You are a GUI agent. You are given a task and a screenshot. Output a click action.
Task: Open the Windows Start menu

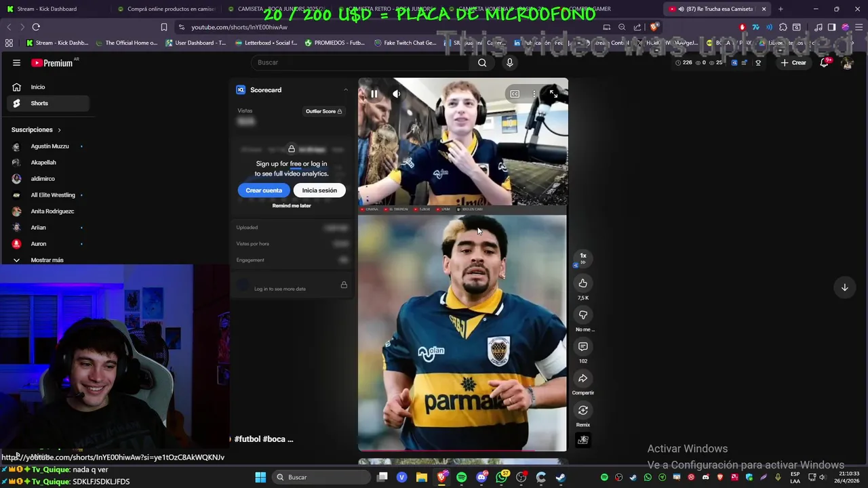click(x=260, y=477)
